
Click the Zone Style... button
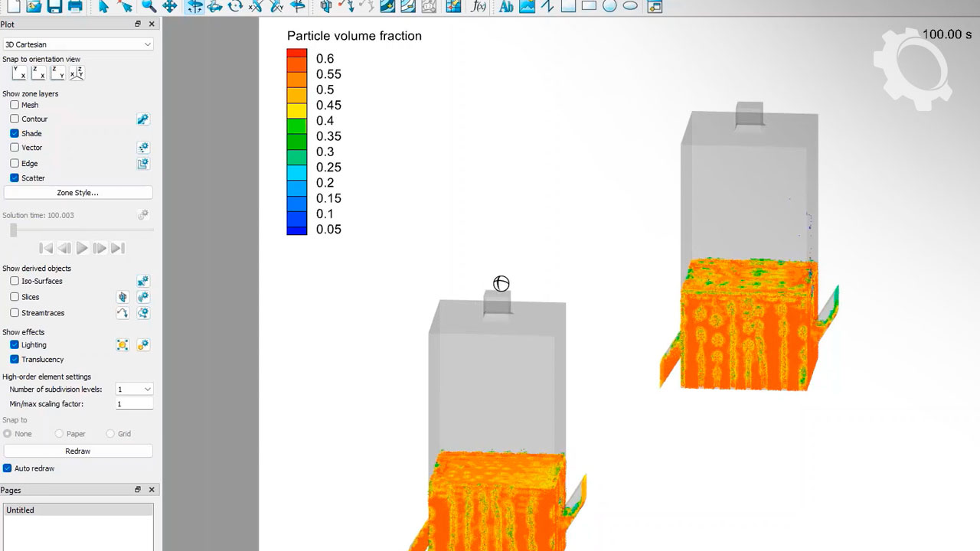(77, 193)
